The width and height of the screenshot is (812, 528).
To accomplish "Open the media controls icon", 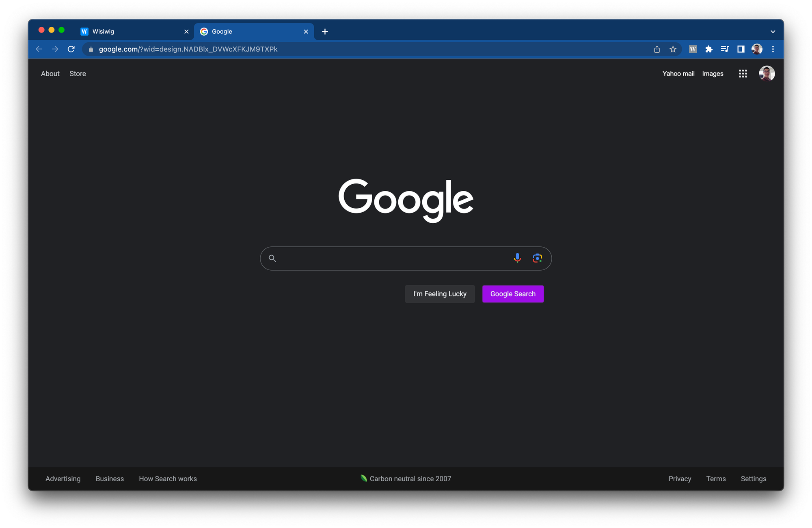I will point(725,49).
